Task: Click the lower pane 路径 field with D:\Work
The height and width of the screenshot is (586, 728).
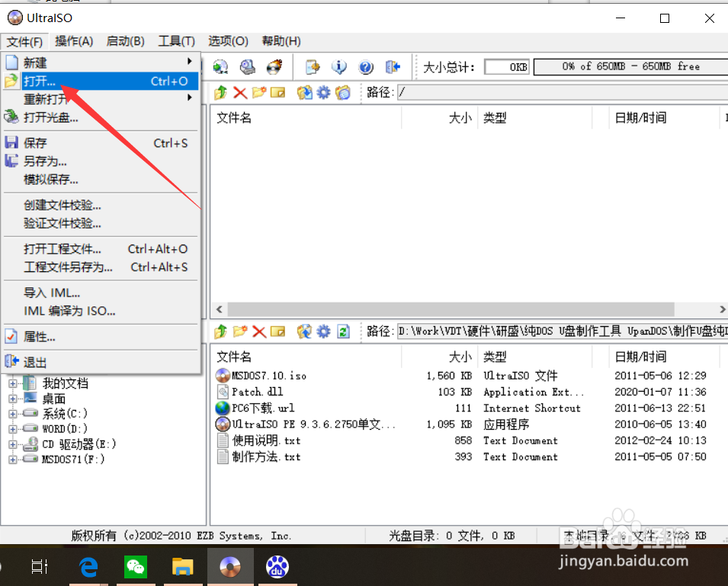Action: [563, 331]
